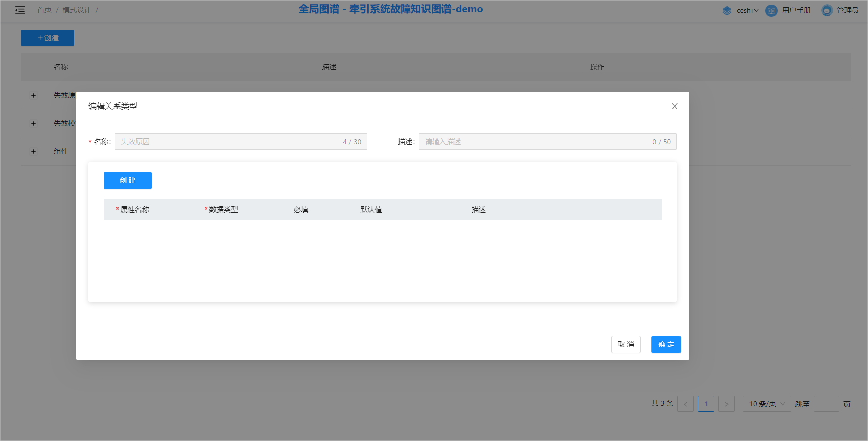Image resolution: width=868 pixels, height=441 pixels.
Task: Navigate to 首页 breadcrumb
Action: (44, 10)
